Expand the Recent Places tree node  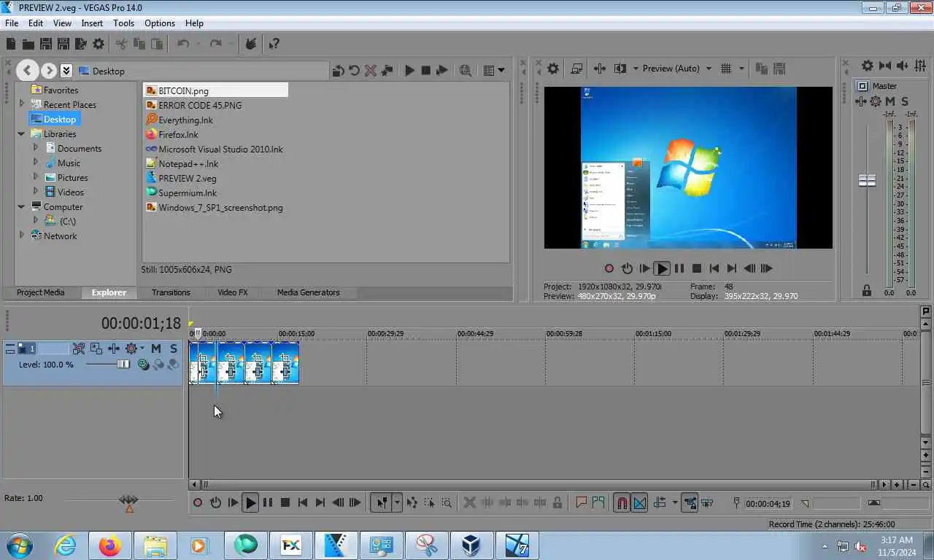click(x=22, y=104)
